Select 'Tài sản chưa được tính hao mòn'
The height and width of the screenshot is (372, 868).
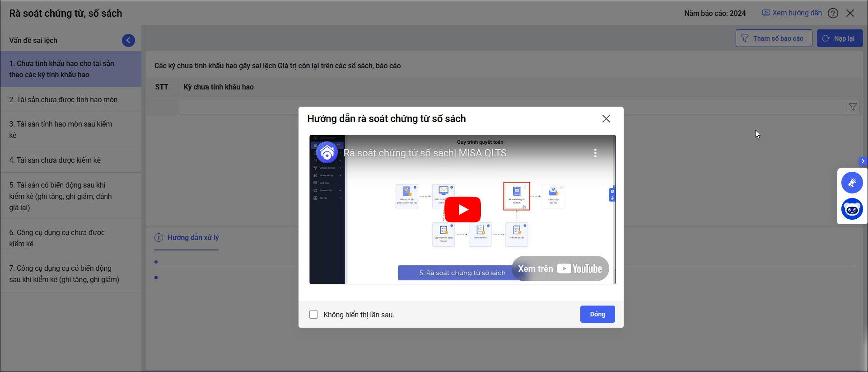pos(63,99)
